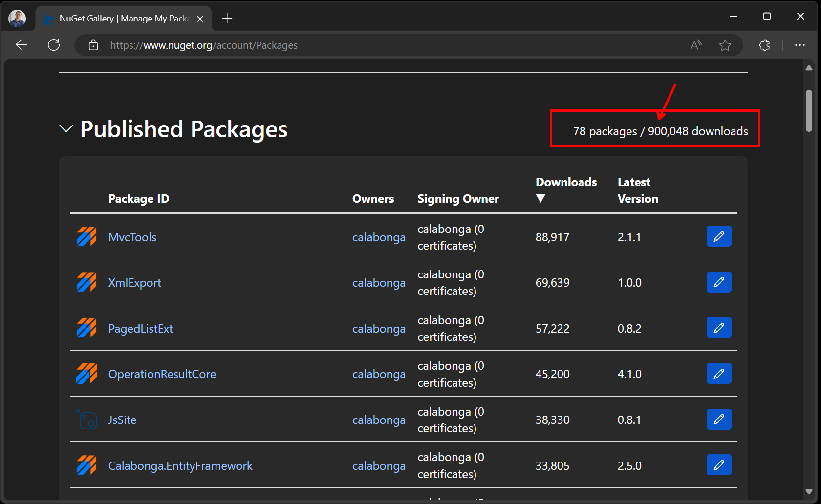Click the Package ID column header

139,199
